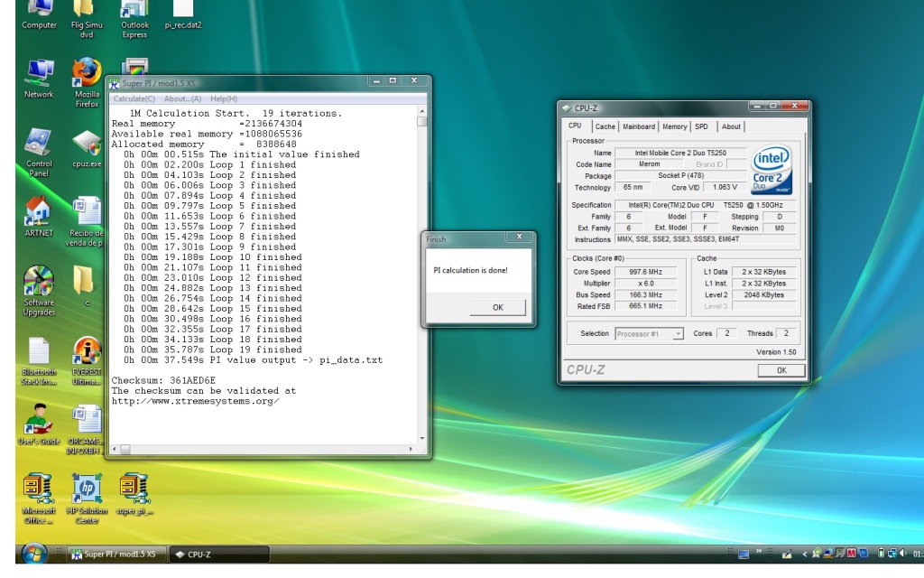Switch to the Memory tab in CPU-Z
This screenshot has width=924, height=578.
pos(674,126)
